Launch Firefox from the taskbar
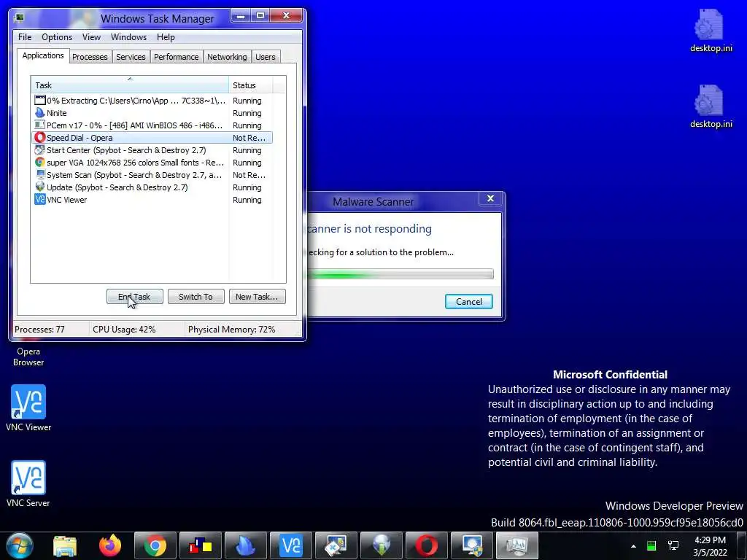The height and width of the screenshot is (560, 747). 110,545
